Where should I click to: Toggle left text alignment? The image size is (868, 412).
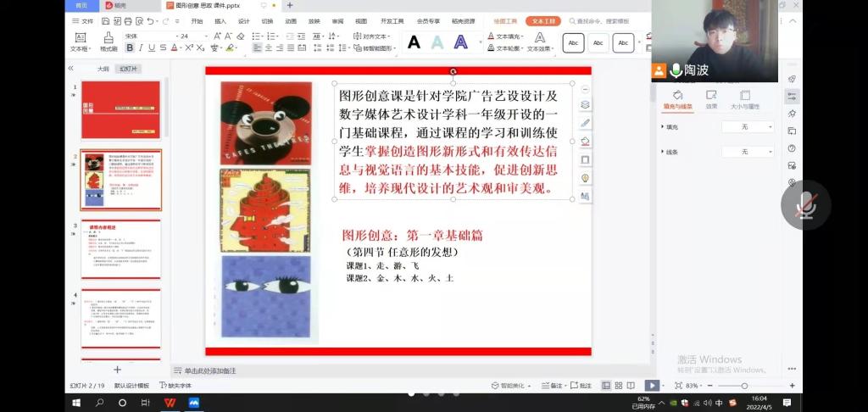pyautogui.click(x=258, y=48)
